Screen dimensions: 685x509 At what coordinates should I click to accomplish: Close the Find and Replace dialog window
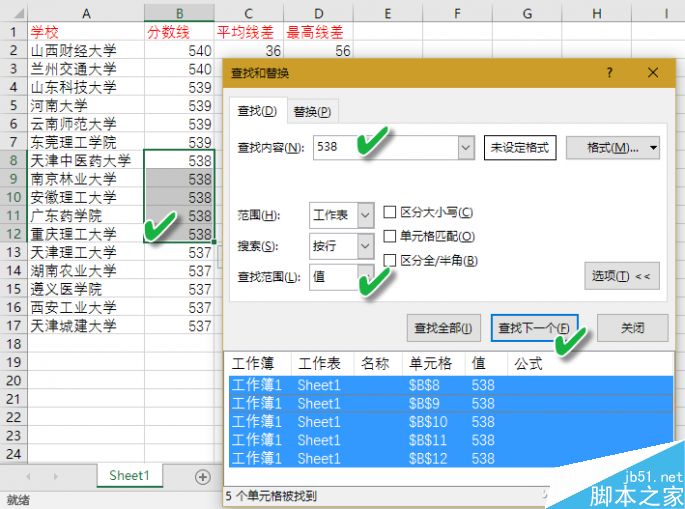coord(653,73)
